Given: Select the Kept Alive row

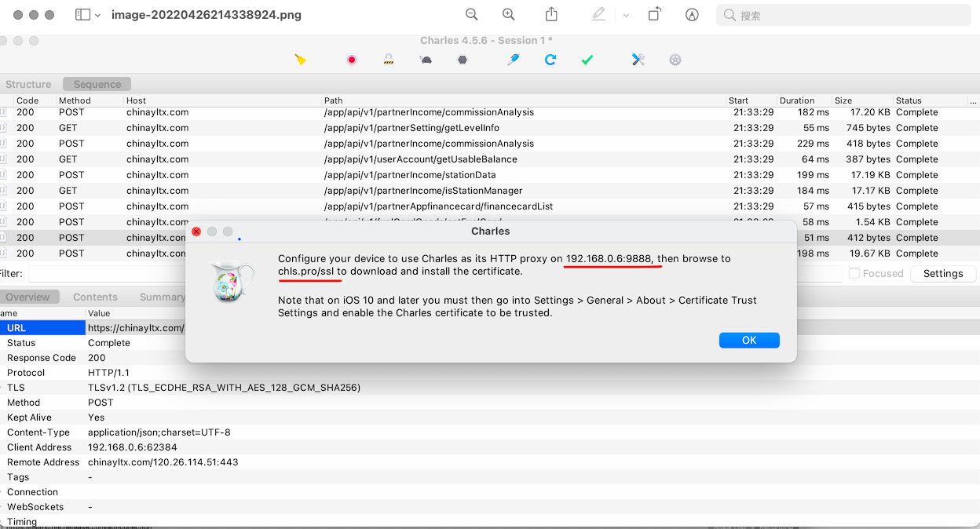Looking at the screenshot, I should pyautogui.click(x=490, y=418).
